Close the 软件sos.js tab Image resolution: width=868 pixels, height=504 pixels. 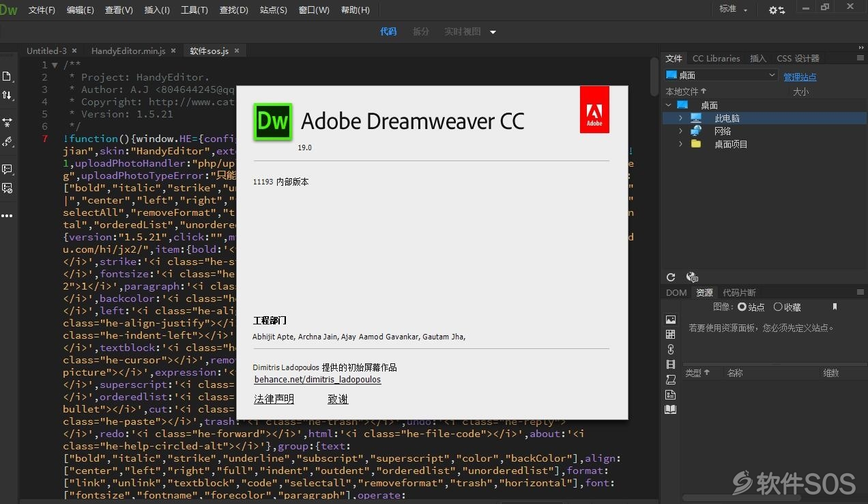pyautogui.click(x=237, y=51)
